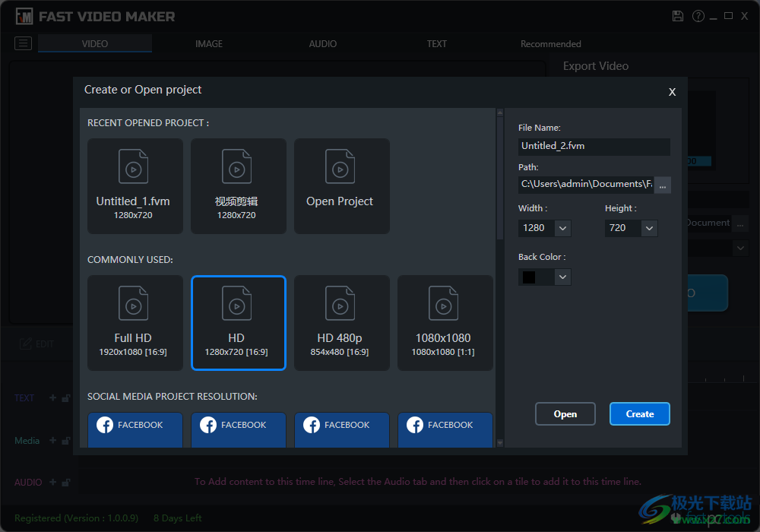The height and width of the screenshot is (532, 760).
Task: Choose the third Facebook resolution tile
Action: [342, 429]
